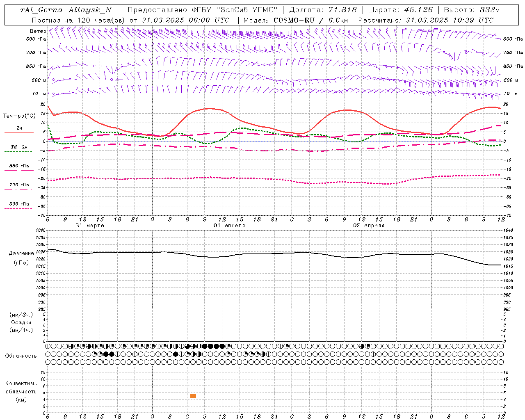Select the Долгота: 71.818 value

tap(323, 10)
